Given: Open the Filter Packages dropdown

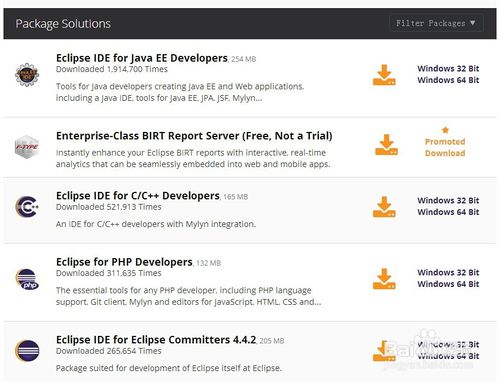Looking at the screenshot, I should pos(436,23).
